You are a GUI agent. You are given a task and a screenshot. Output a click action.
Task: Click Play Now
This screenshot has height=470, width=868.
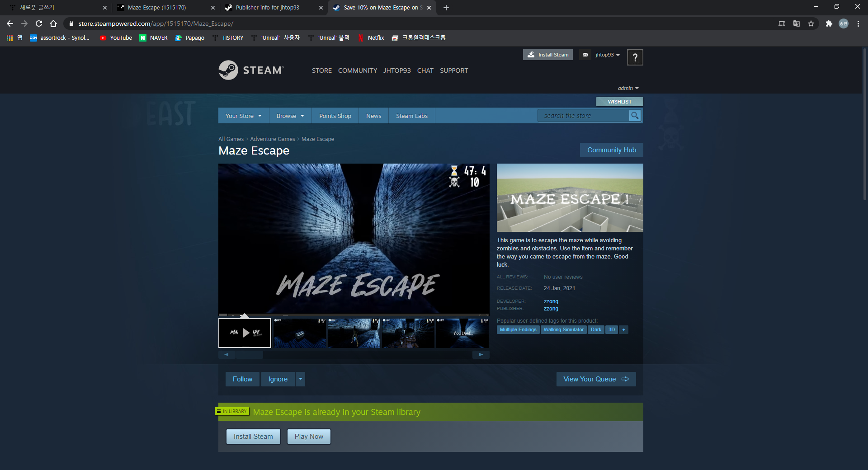coord(309,437)
